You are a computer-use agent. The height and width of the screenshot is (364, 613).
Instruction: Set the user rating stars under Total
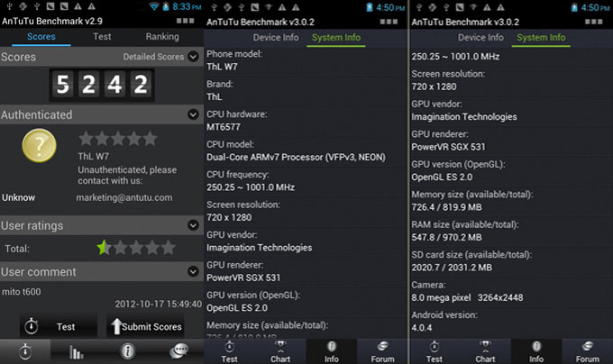point(136,248)
